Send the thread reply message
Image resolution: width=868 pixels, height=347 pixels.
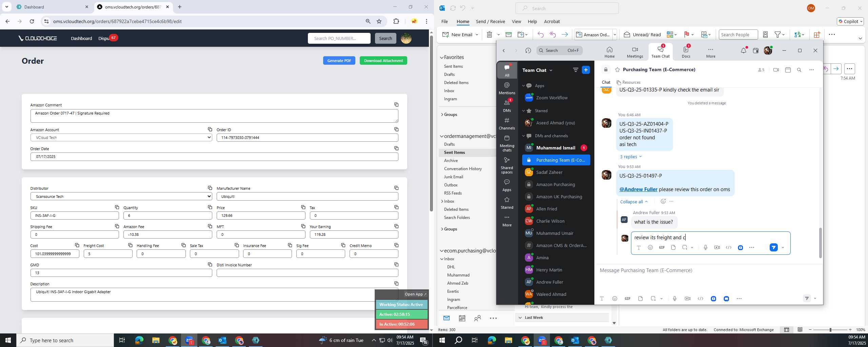coord(773,247)
